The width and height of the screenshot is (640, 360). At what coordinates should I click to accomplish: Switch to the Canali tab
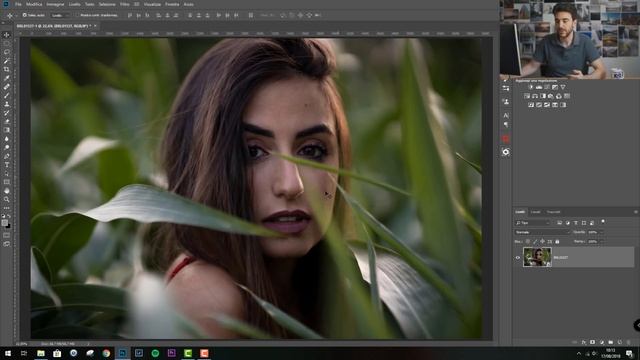[x=536, y=212]
